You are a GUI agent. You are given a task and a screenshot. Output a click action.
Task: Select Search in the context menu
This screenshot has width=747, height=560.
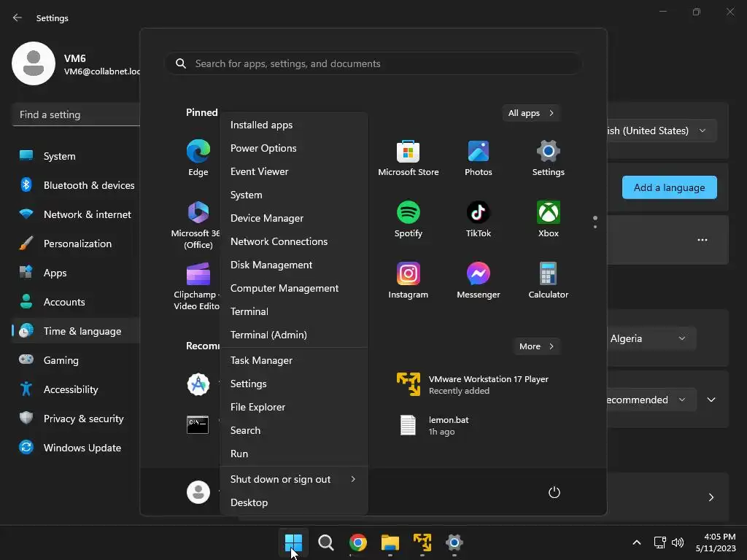(x=294, y=430)
